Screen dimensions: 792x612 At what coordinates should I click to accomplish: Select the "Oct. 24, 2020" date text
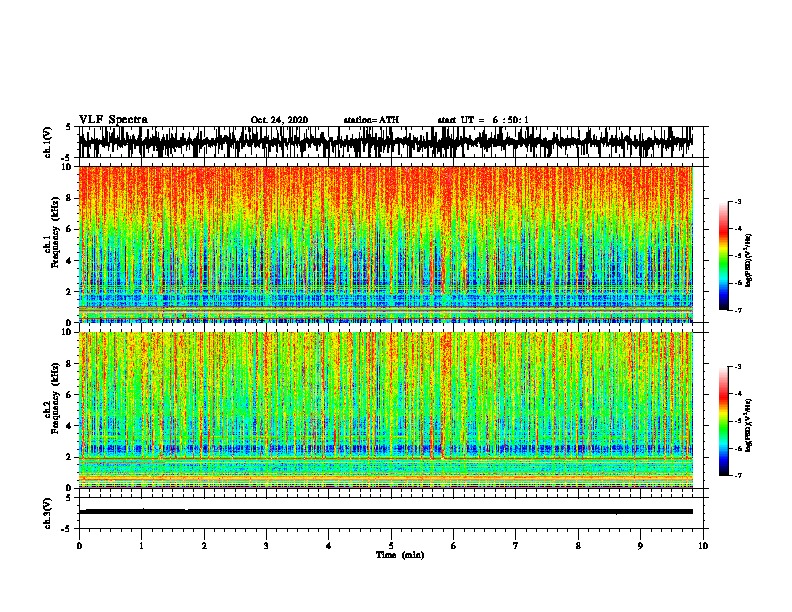[x=279, y=120]
